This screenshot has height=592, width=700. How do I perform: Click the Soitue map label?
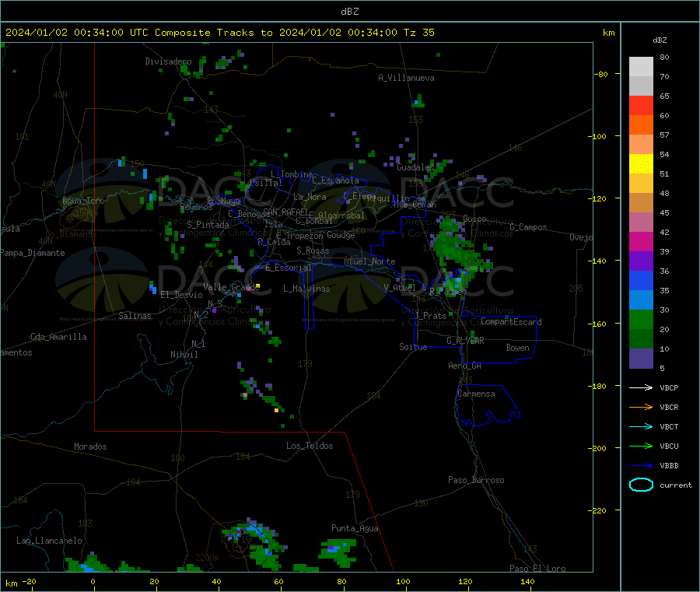[413, 347]
